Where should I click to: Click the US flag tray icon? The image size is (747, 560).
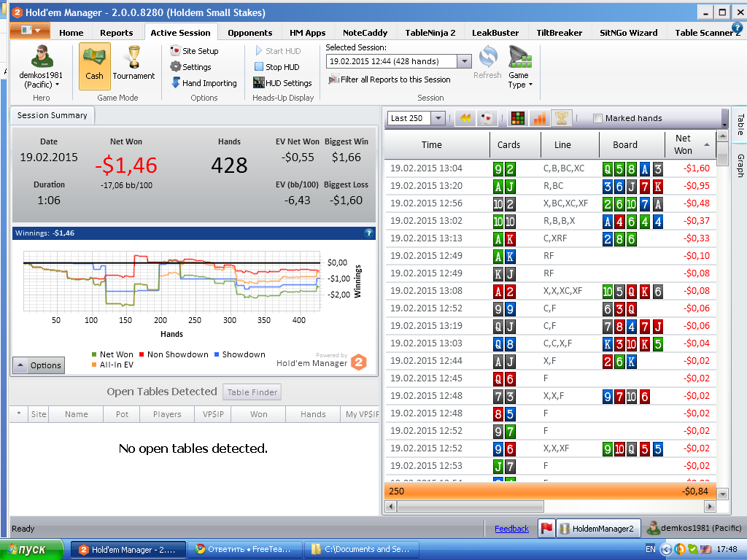click(705, 549)
